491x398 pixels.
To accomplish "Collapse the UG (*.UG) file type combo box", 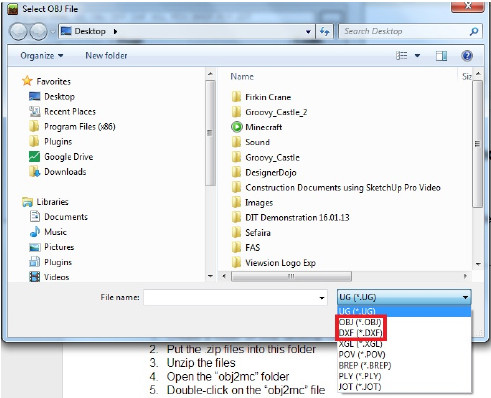I will tap(404, 297).
